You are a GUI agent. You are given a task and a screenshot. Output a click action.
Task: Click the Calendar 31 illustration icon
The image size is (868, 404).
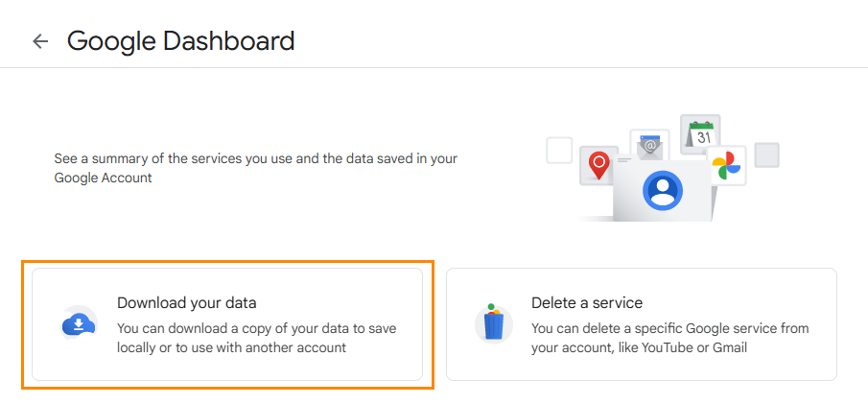click(x=701, y=132)
